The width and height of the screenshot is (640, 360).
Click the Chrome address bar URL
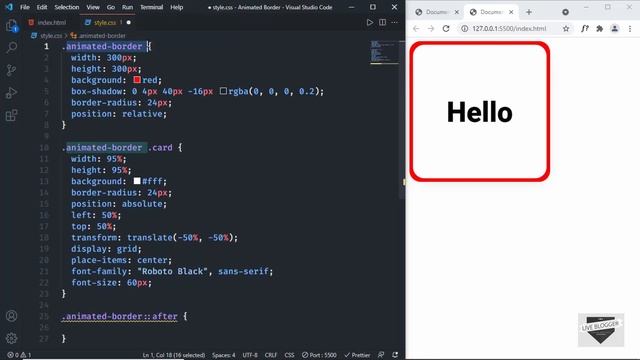tap(509, 29)
